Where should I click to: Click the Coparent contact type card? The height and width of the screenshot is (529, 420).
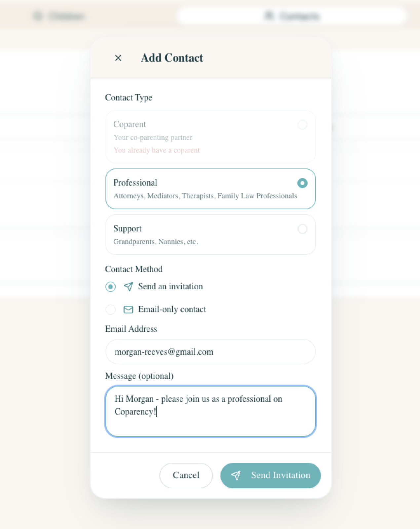pos(210,137)
